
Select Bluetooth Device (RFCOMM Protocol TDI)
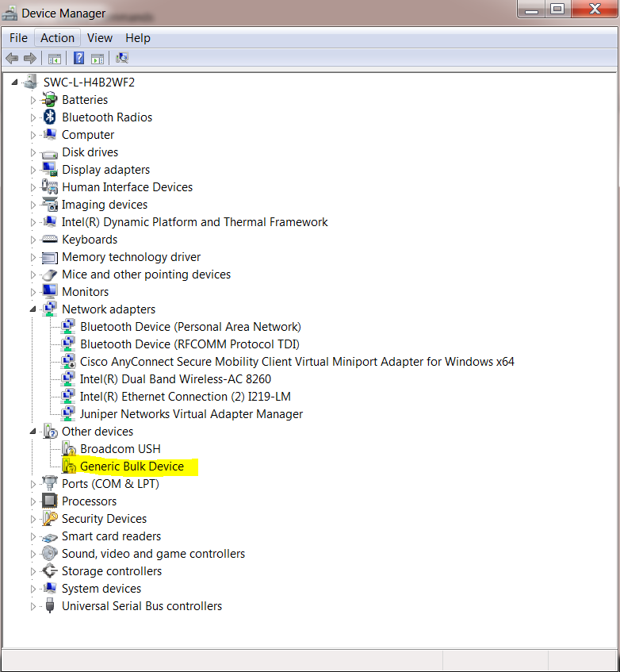(189, 344)
